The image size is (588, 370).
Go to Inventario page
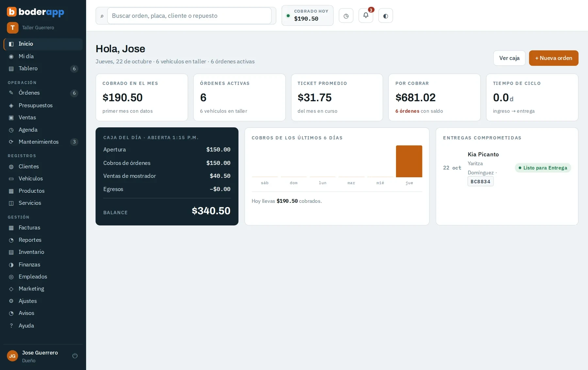tap(43, 252)
